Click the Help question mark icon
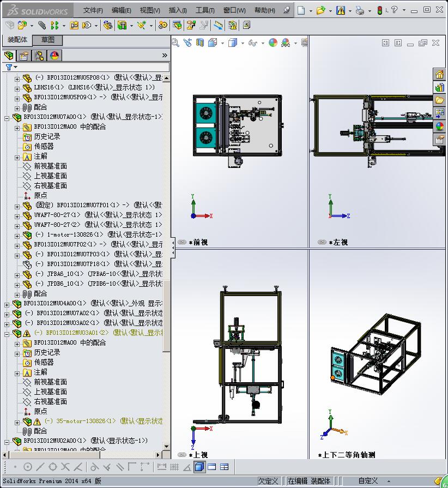448x488 pixels. (x=394, y=10)
